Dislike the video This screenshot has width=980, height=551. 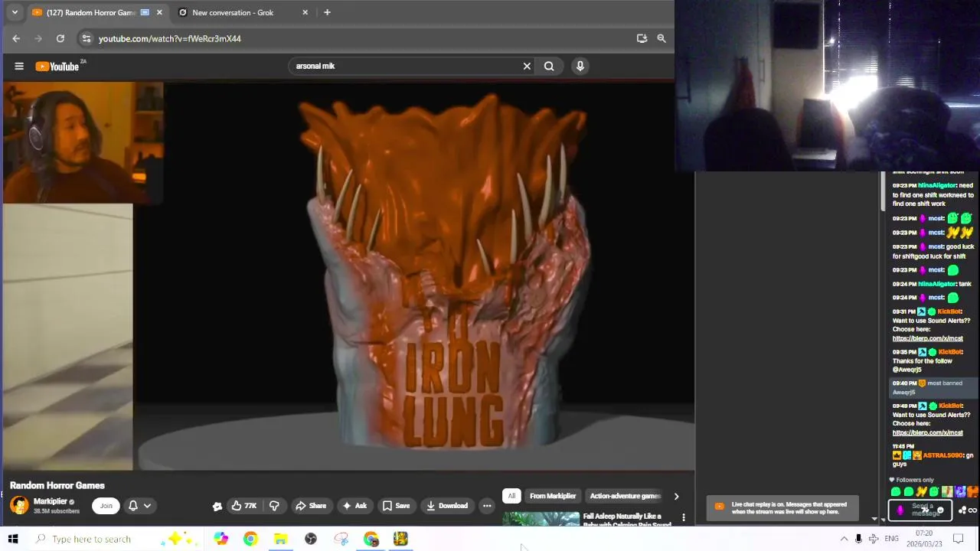274,506
